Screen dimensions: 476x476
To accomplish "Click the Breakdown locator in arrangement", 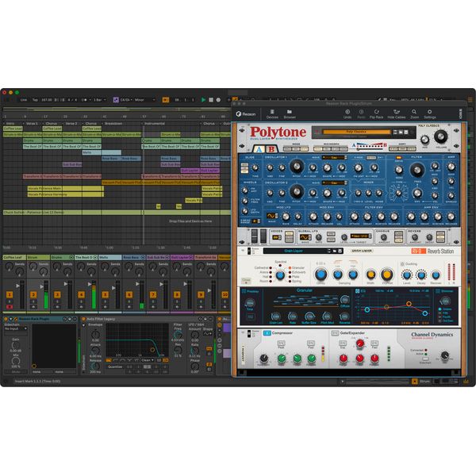I will [113, 124].
